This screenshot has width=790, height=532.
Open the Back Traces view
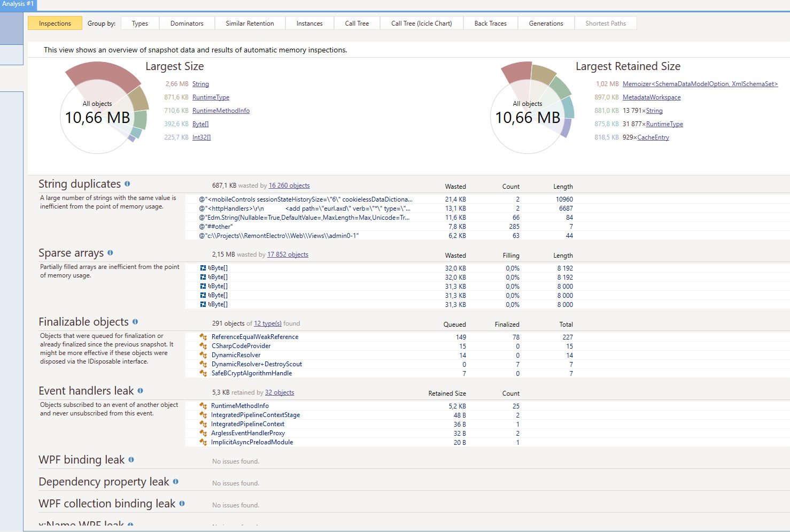tap(491, 24)
